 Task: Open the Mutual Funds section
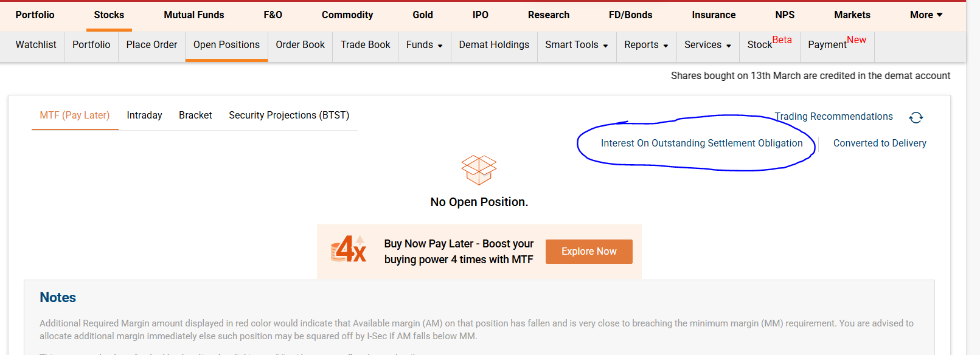point(194,15)
